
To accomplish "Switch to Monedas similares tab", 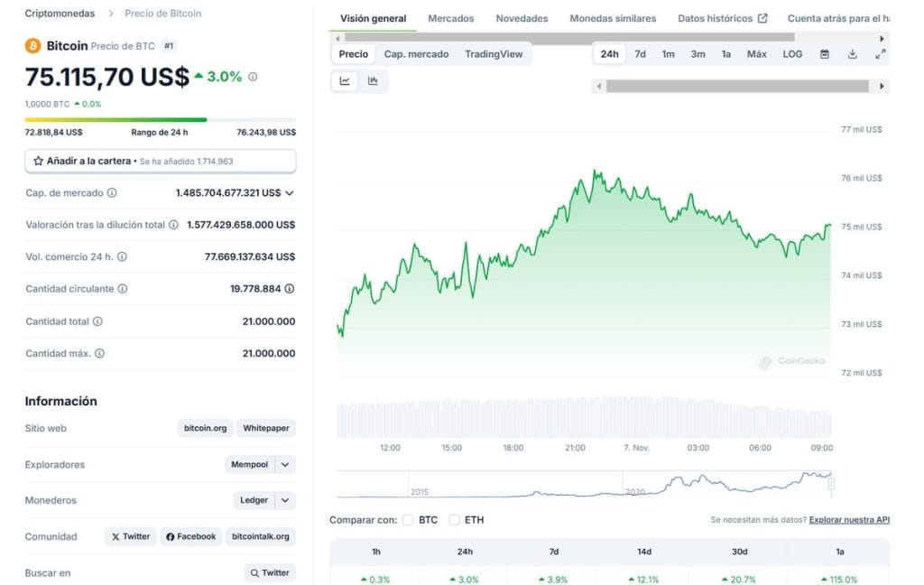I will point(613,18).
